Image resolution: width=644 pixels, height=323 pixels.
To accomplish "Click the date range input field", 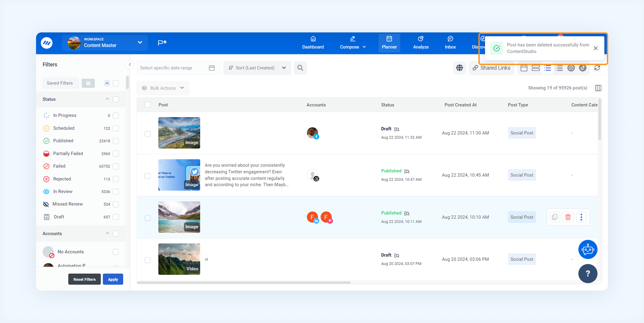I will point(179,68).
